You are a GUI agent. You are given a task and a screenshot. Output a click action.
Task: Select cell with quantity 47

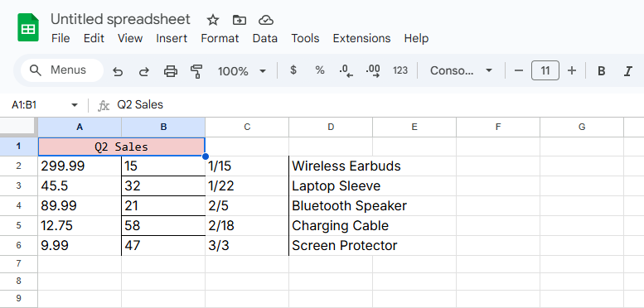163,245
